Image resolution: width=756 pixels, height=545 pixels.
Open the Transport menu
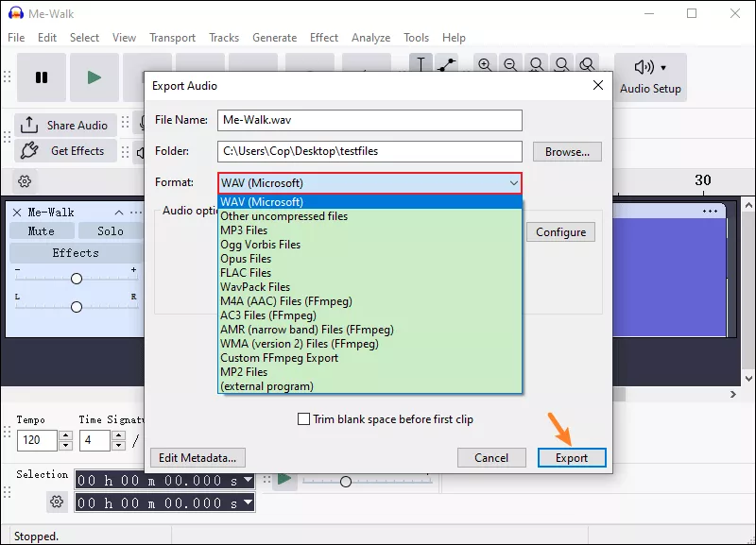pyautogui.click(x=173, y=38)
